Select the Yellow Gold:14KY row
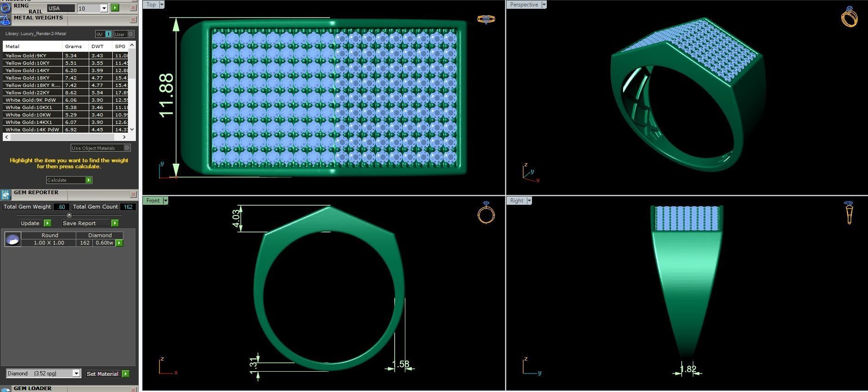Image resolution: width=868 pixels, height=392 pixels. click(x=66, y=70)
